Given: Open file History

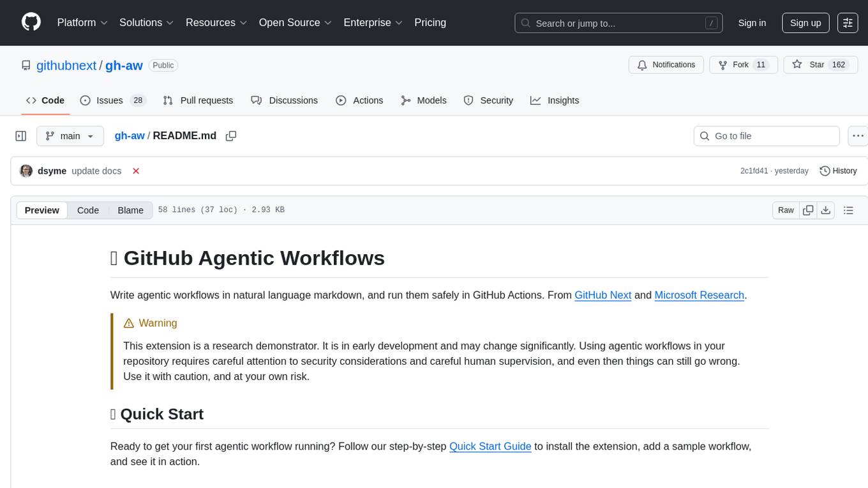Looking at the screenshot, I should 838,171.
